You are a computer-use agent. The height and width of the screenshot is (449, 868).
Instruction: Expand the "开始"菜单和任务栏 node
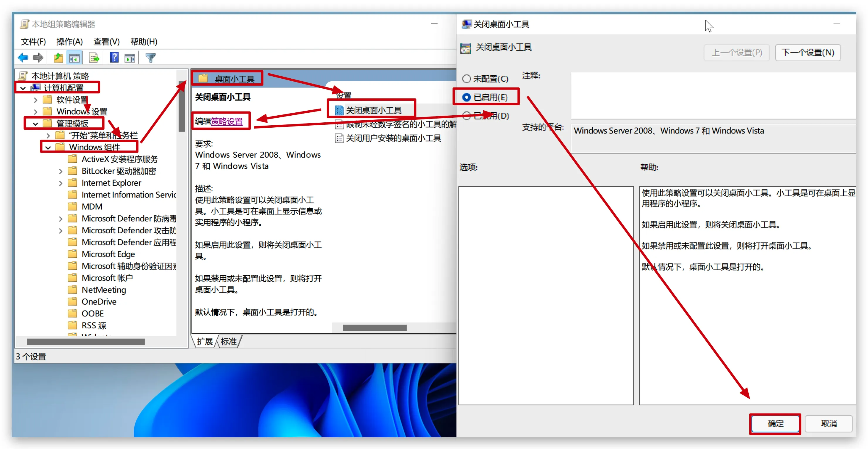[x=48, y=136]
